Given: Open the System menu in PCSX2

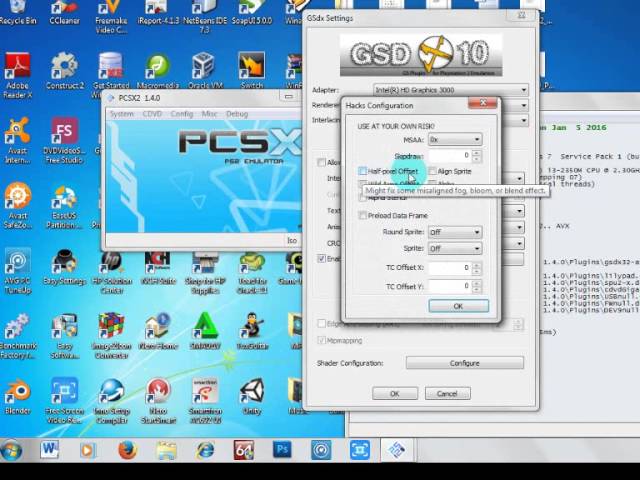Looking at the screenshot, I should [122, 114].
